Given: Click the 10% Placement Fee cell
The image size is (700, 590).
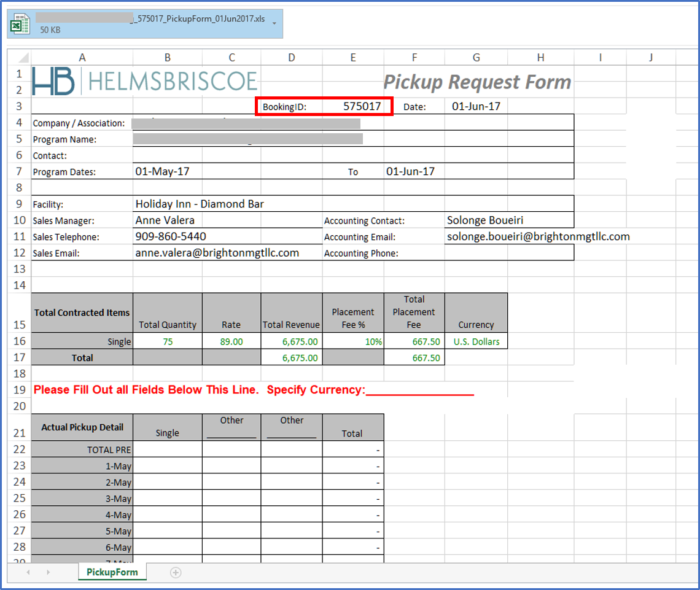Looking at the screenshot, I should tap(353, 341).
